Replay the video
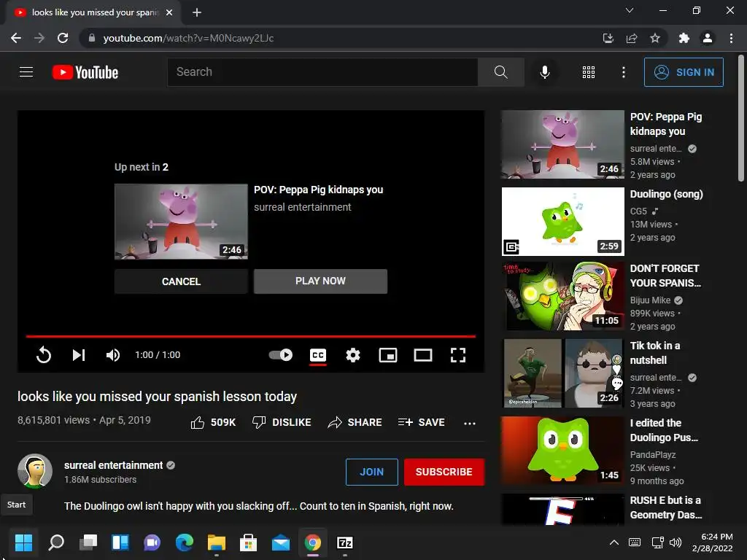This screenshot has width=747, height=560. click(x=43, y=355)
